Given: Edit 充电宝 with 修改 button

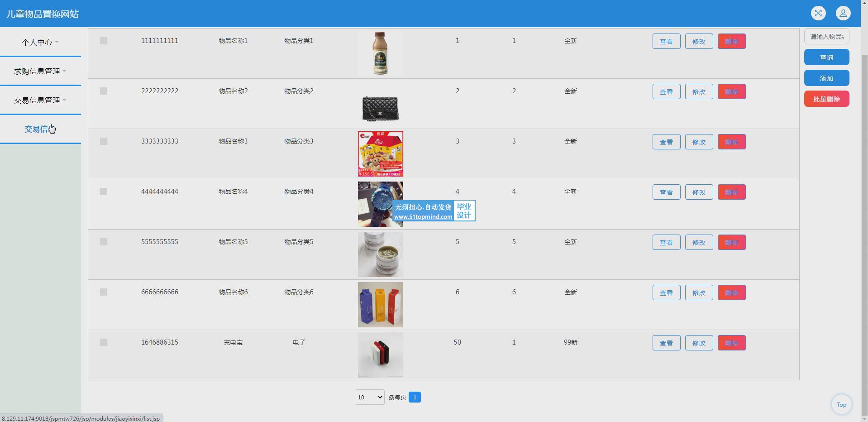Looking at the screenshot, I should coord(699,343).
